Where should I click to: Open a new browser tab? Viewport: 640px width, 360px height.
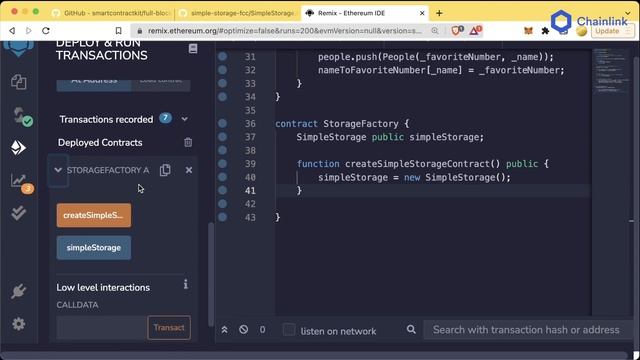coord(439,13)
